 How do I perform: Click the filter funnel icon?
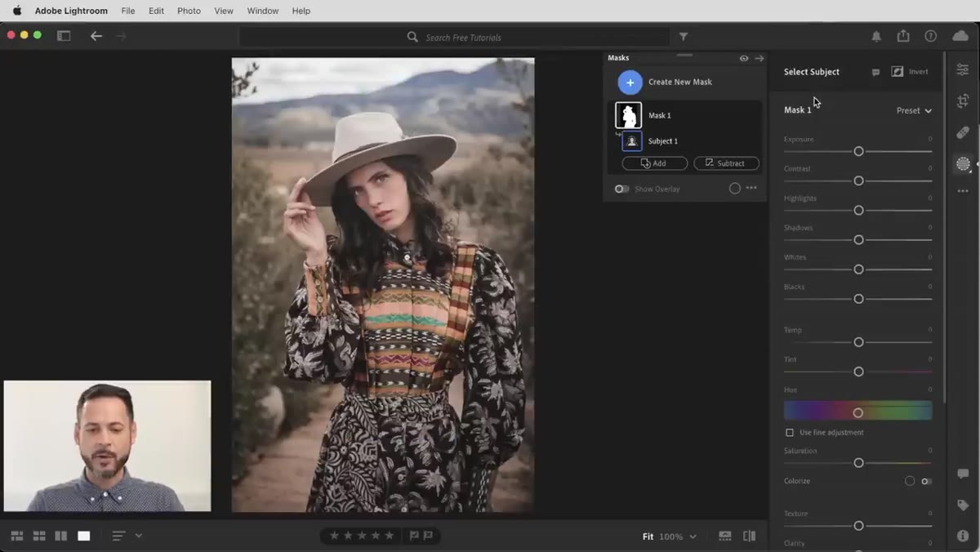(x=684, y=37)
